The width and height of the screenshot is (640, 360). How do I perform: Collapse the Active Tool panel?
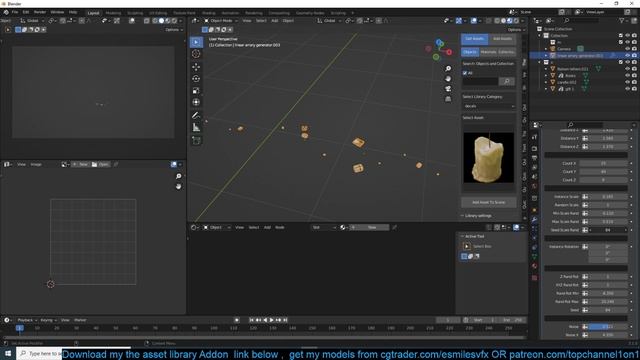tap(473, 236)
